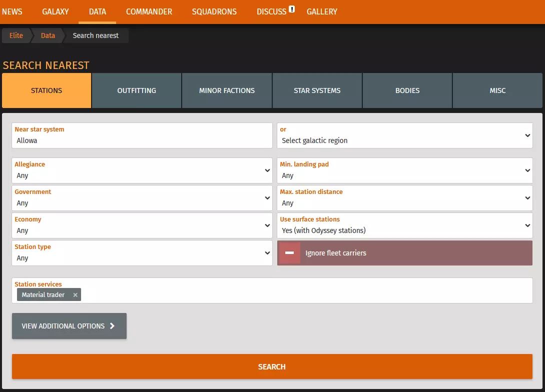Open the Galaxy menu
Screen dimensions: 545x392
(x=55, y=12)
